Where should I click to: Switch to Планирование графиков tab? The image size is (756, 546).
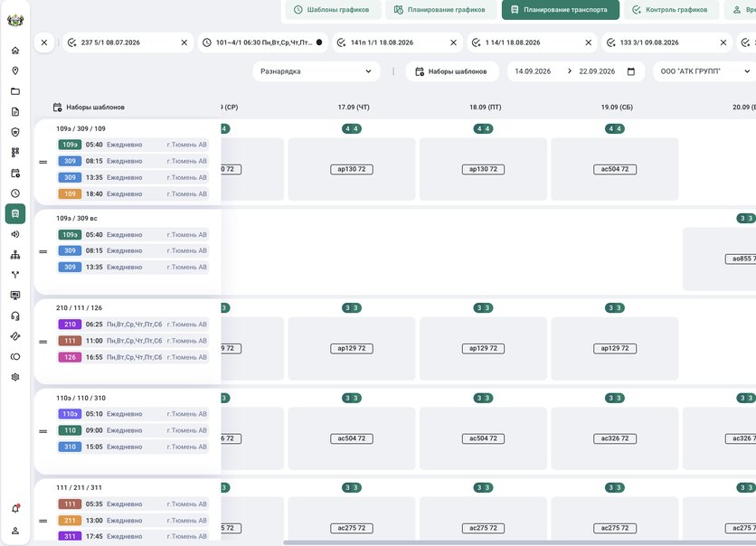coord(440,10)
